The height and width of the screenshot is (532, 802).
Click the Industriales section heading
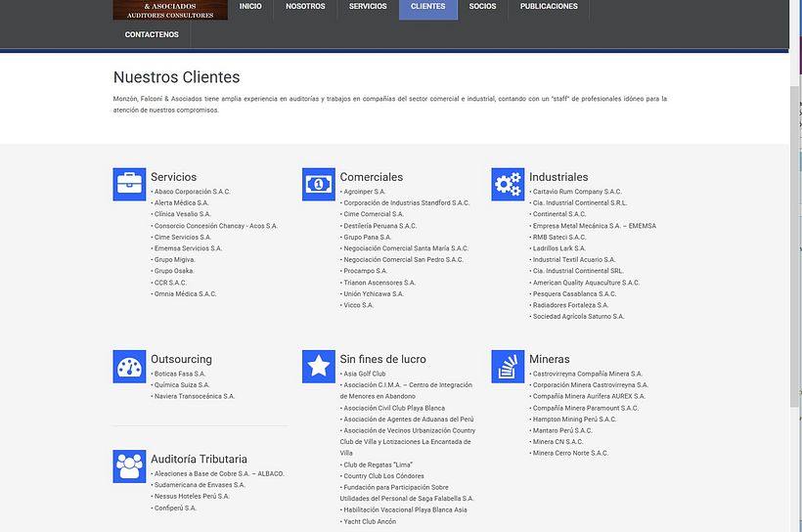pyautogui.click(x=558, y=177)
